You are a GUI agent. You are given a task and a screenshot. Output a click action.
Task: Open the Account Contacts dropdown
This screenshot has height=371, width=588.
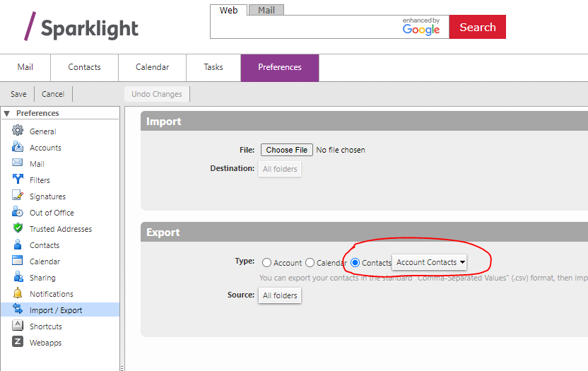pos(430,262)
